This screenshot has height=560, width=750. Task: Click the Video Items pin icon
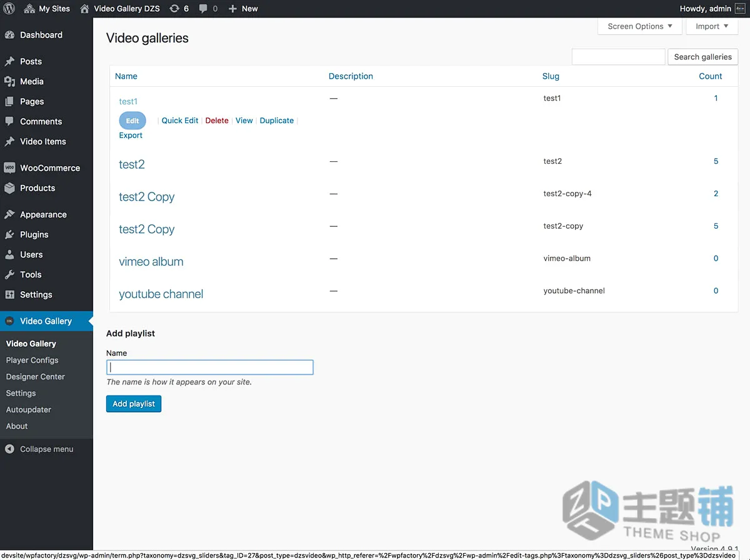pyautogui.click(x=9, y=141)
